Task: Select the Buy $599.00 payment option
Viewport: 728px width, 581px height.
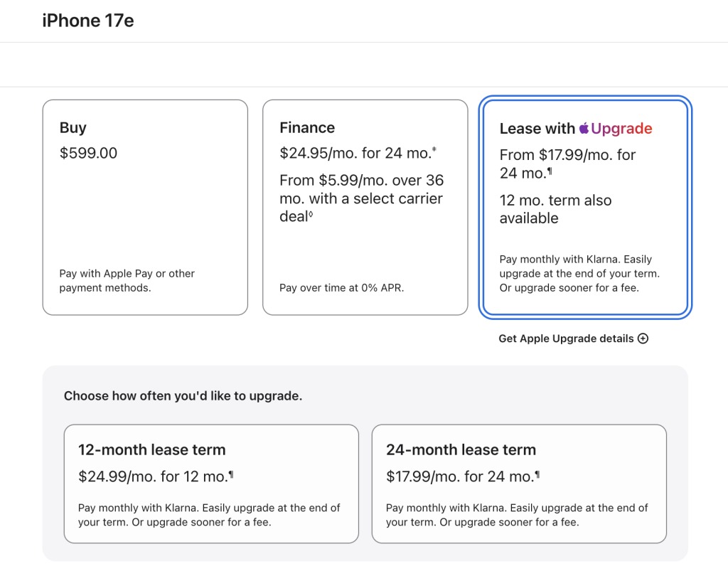Action: (145, 207)
